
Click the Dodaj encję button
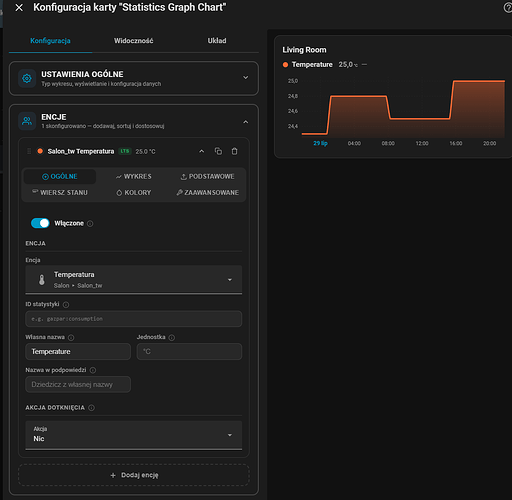click(134, 475)
